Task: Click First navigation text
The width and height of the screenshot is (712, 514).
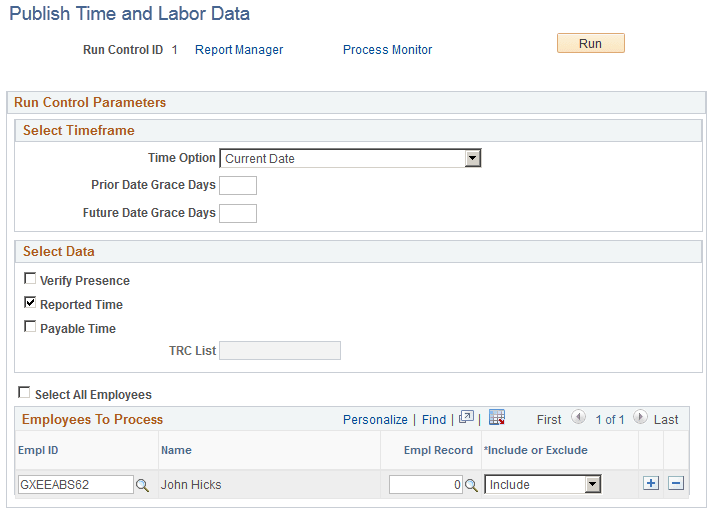Action: click(x=549, y=420)
